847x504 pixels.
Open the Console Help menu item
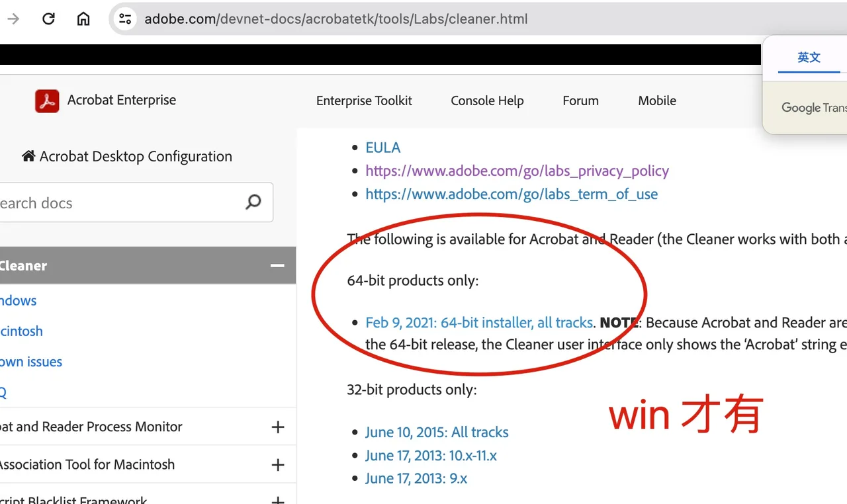click(487, 101)
